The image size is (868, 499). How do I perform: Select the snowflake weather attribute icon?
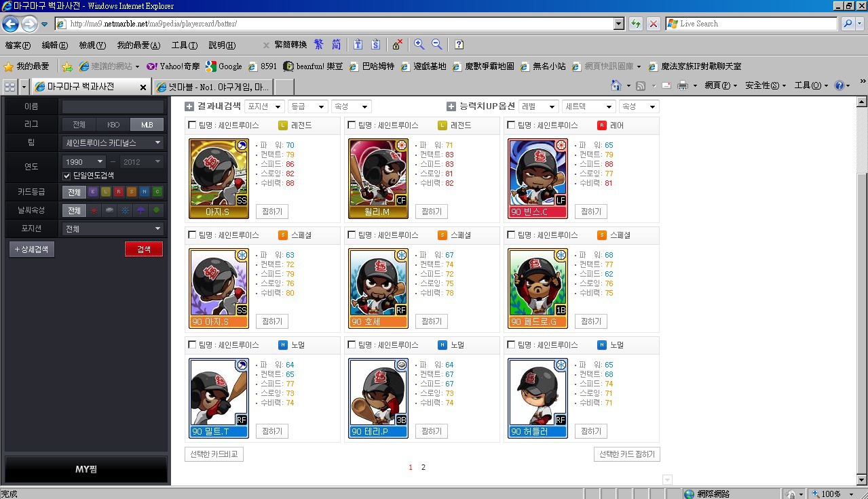(x=125, y=211)
